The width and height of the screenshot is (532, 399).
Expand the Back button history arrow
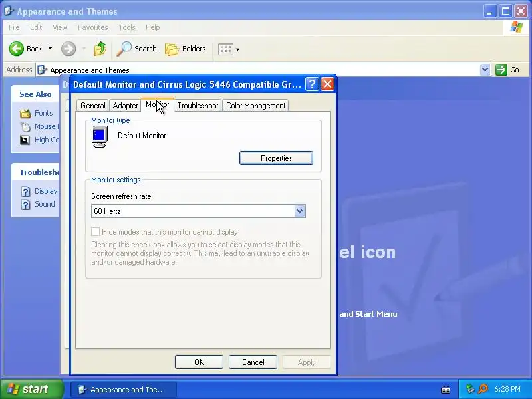(x=51, y=49)
